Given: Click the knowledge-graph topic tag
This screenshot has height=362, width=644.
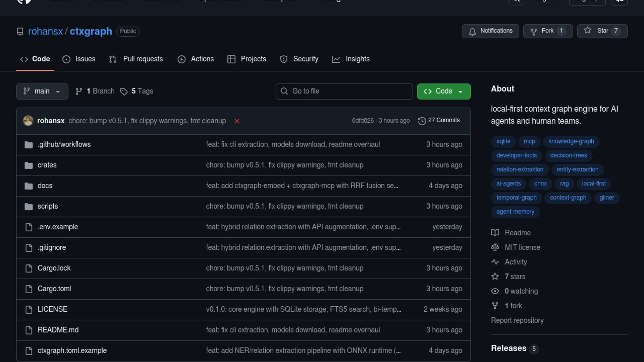Looking at the screenshot, I should [x=571, y=141].
